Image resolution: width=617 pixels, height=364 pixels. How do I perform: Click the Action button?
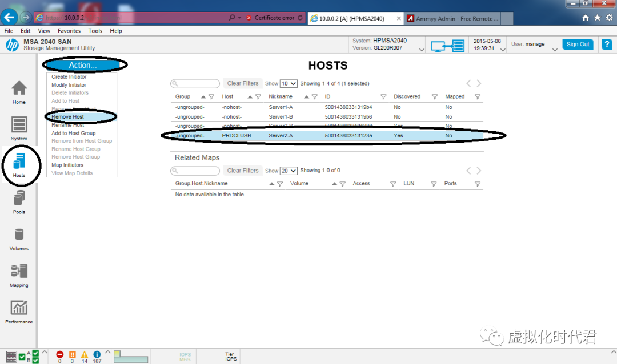point(83,65)
